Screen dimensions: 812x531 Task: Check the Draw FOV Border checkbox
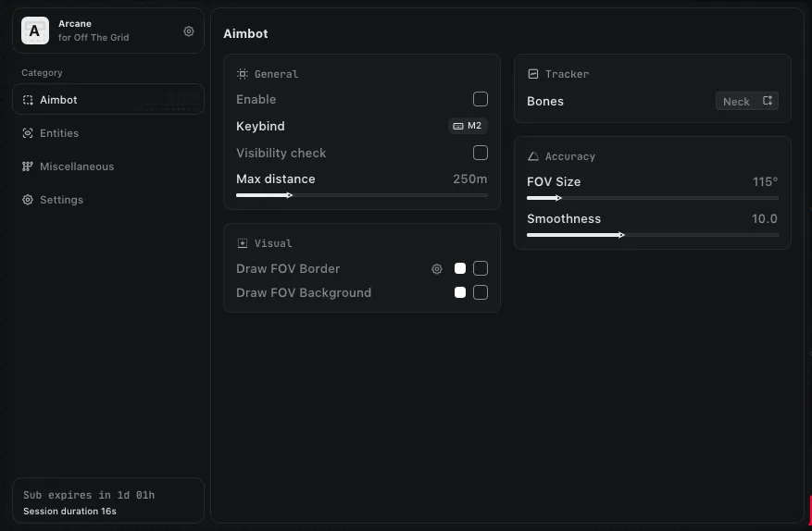[480, 268]
